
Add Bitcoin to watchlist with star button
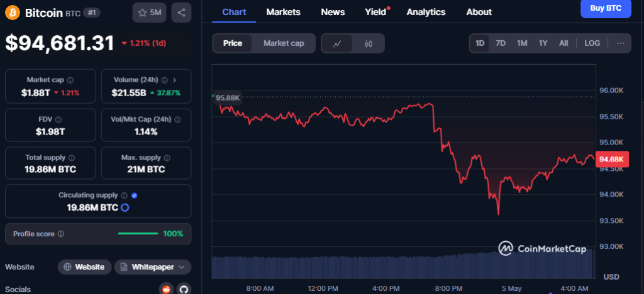pyautogui.click(x=150, y=13)
